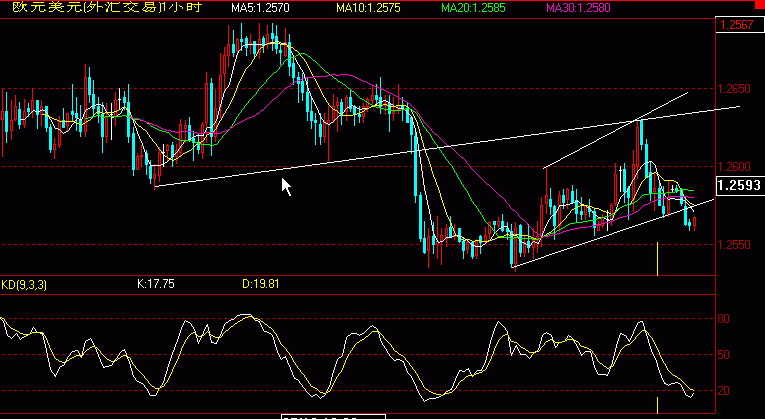Image resolution: width=765 pixels, height=419 pixels.
Task: Click the green MA20:1.2585 label
Action: tap(473, 8)
